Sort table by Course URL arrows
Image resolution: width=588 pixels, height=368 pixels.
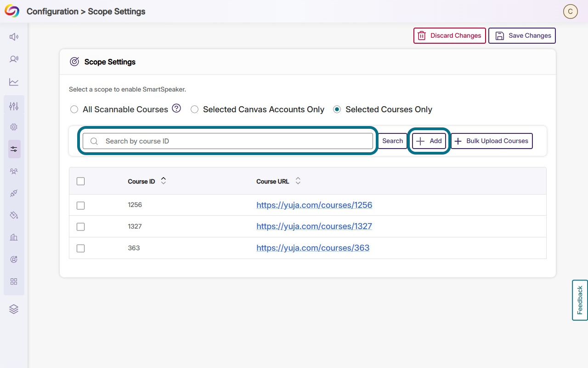click(298, 181)
